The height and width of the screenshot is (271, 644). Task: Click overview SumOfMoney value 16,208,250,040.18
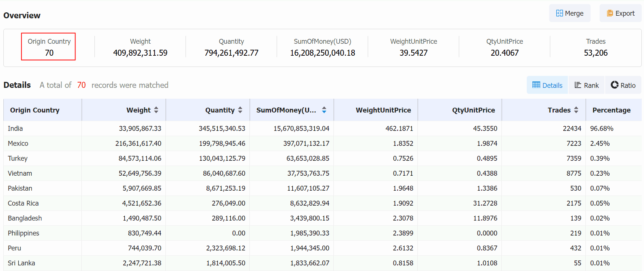click(x=323, y=53)
